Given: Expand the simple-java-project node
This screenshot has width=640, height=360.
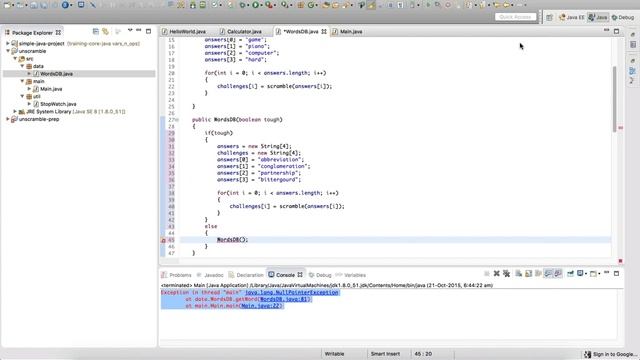Looking at the screenshot, I should pyautogui.click(x=8, y=43).
